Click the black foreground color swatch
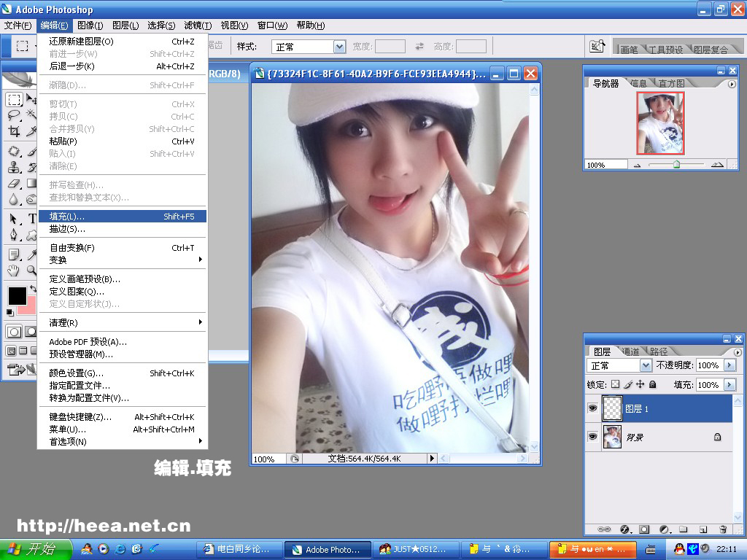This screenshot has height=560, width=747. click(x=17, y=295)
